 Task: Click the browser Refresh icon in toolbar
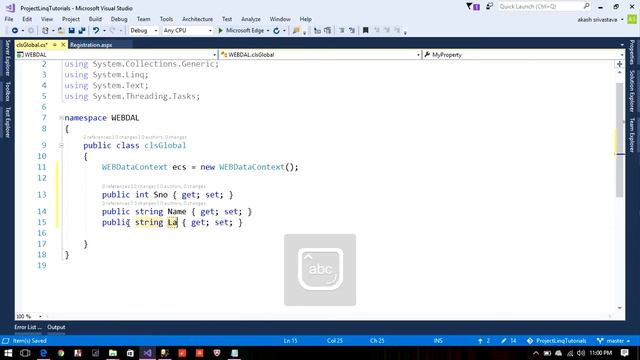(x=276, y=31)
